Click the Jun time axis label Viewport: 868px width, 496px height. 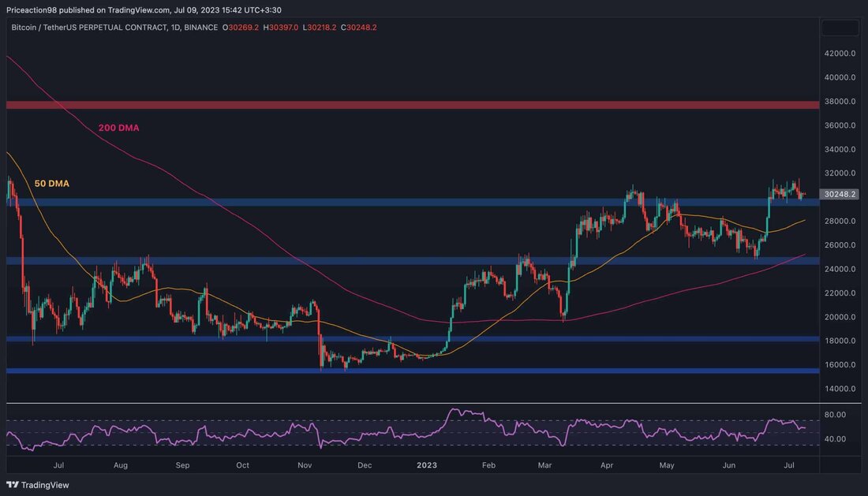coord(729,465)
